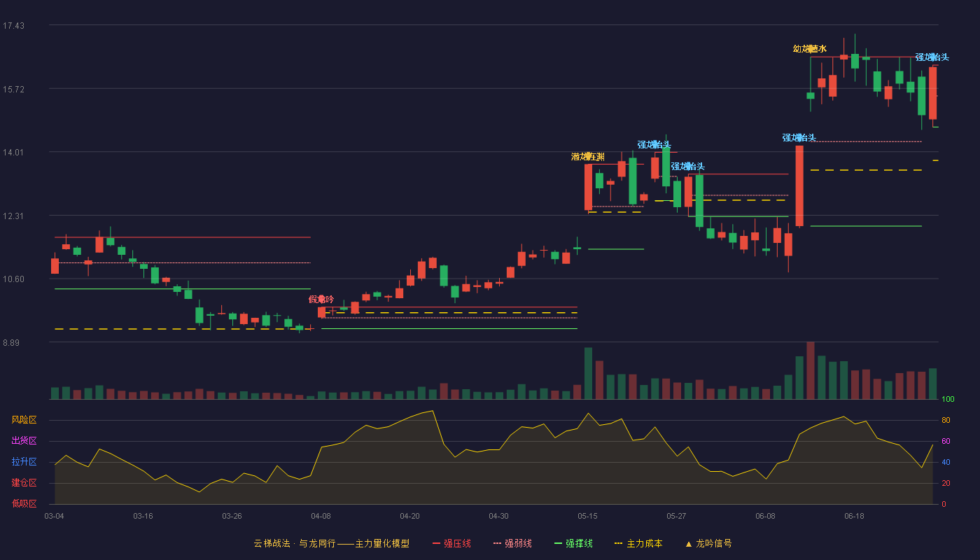
Task: Toggle the 强撑线 legend entry
Action: 573,543
